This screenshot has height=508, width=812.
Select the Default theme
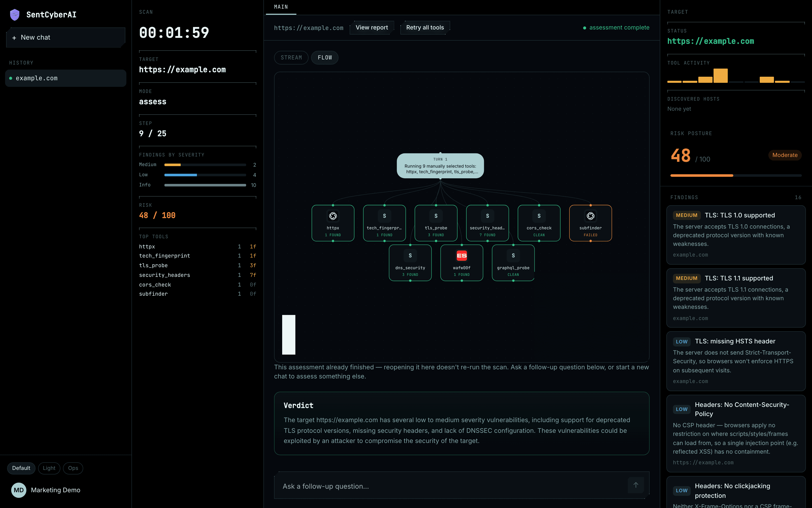tap(21, 468)
